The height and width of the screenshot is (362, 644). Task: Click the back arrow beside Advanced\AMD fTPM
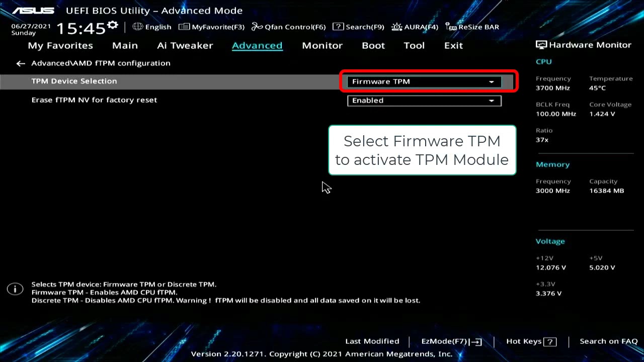tap(20, 63)
